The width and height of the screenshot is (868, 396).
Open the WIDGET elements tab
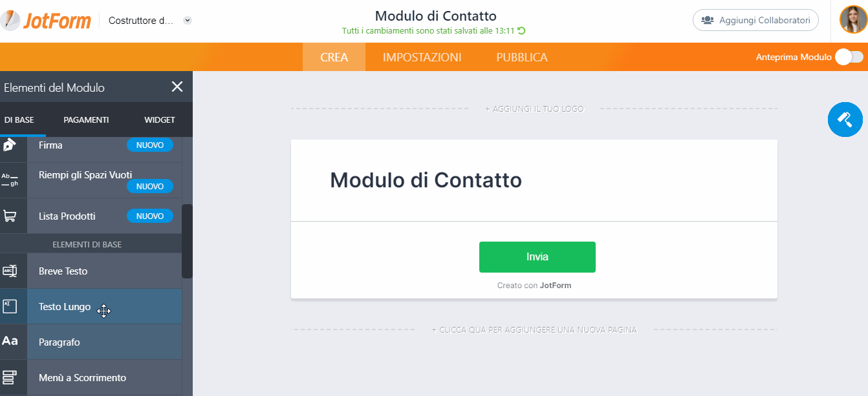pos(159,120)
